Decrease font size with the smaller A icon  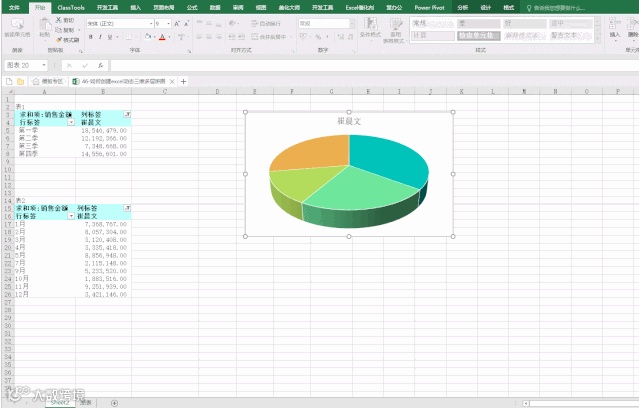click(x=186, y=24)
